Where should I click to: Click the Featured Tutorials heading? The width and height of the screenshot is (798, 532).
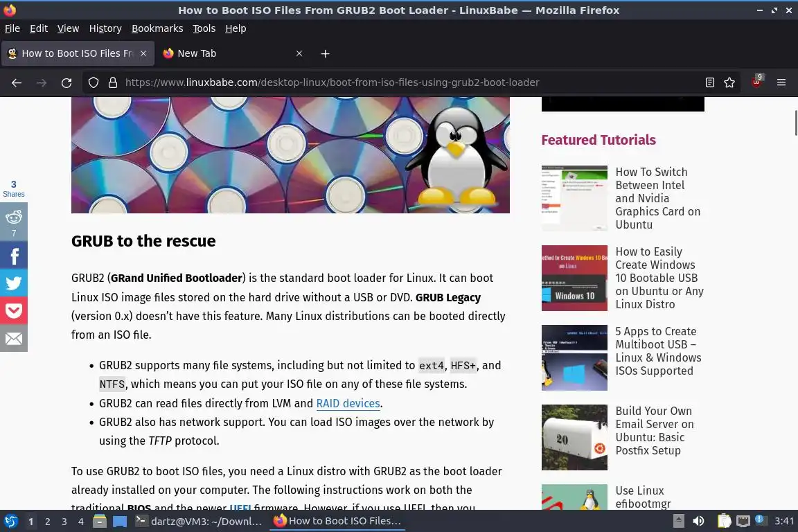pyautogui.click(x=598, y=140)
